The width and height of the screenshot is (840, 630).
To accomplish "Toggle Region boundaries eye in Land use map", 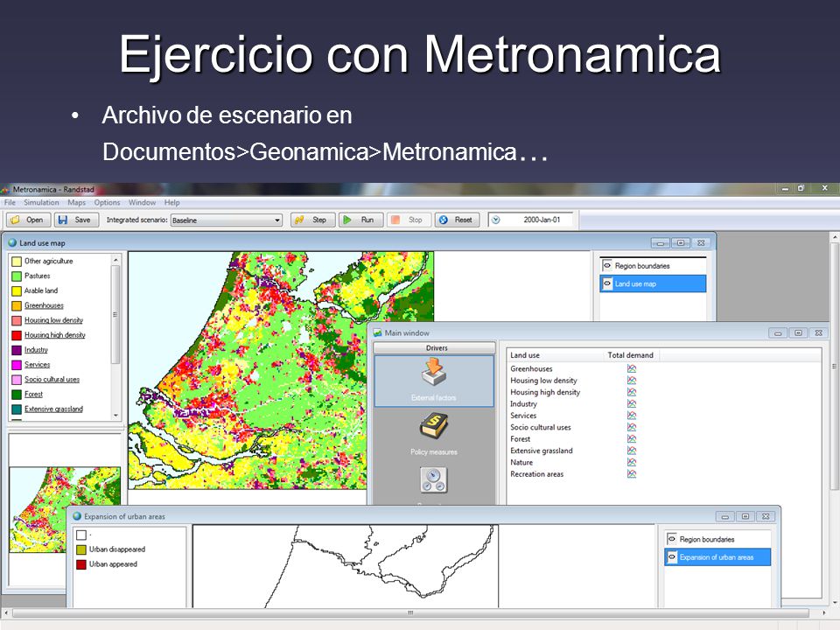I will pos(607,265).
